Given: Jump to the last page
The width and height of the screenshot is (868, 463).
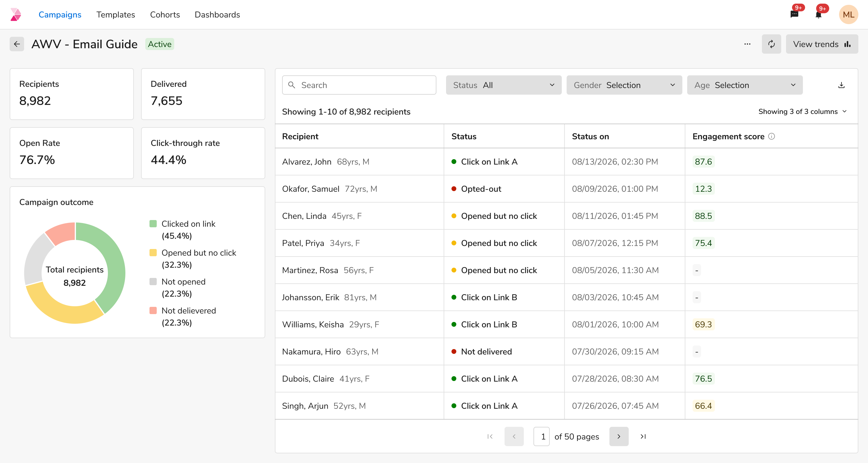Looking at the screenshot, I should [x=643, y=436].
